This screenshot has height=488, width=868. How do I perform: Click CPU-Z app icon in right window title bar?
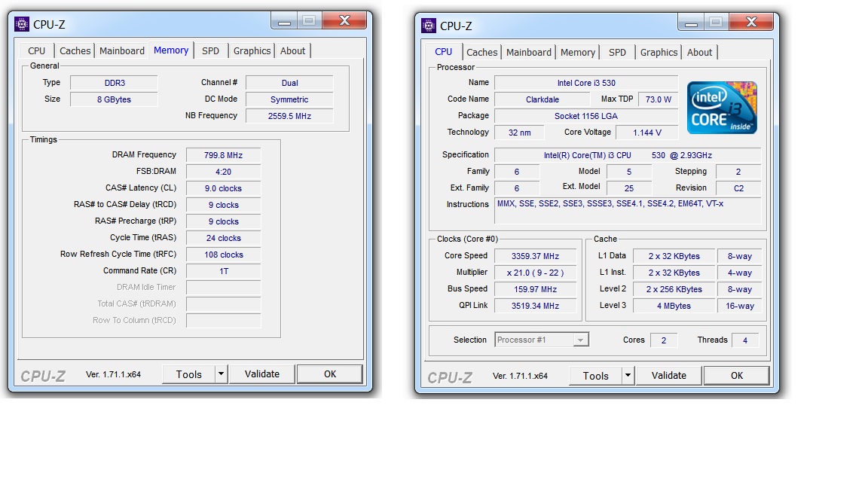tap(429, 26)
